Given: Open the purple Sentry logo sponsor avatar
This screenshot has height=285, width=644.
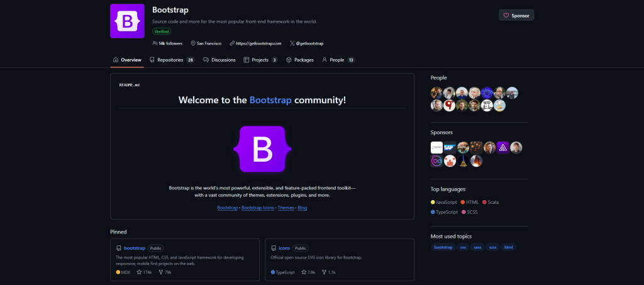Looking at the screenshot, I should coord(503,147).
